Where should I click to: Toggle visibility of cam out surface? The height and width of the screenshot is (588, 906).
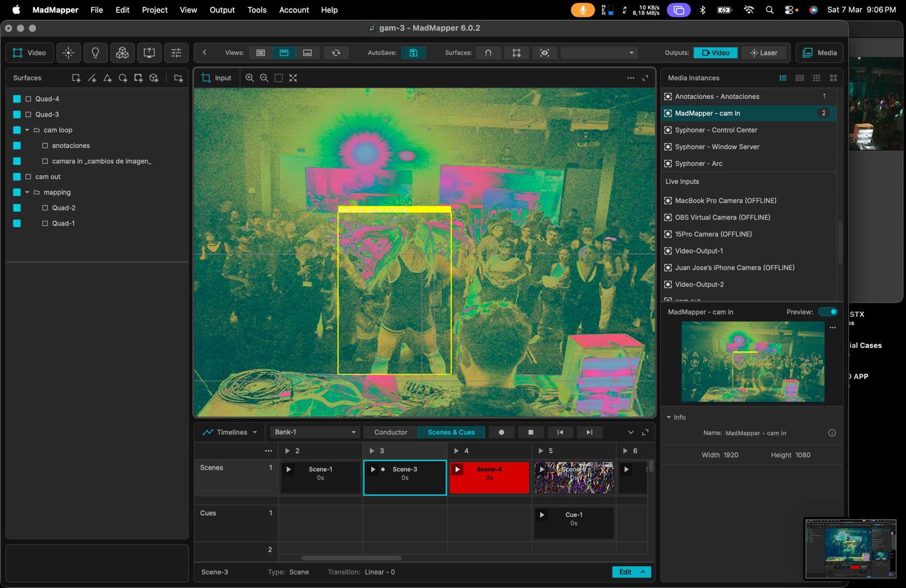point(17,177)
